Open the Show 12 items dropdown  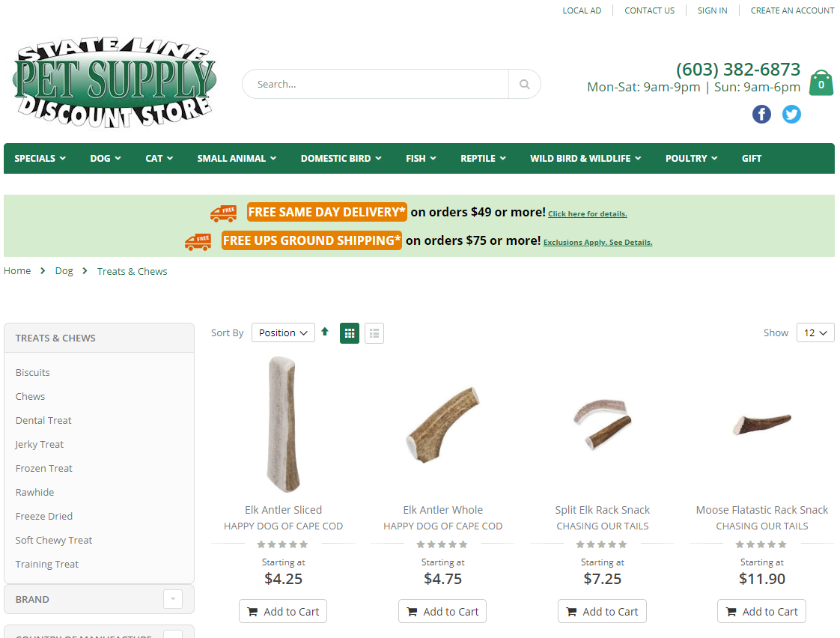(815, 332)
